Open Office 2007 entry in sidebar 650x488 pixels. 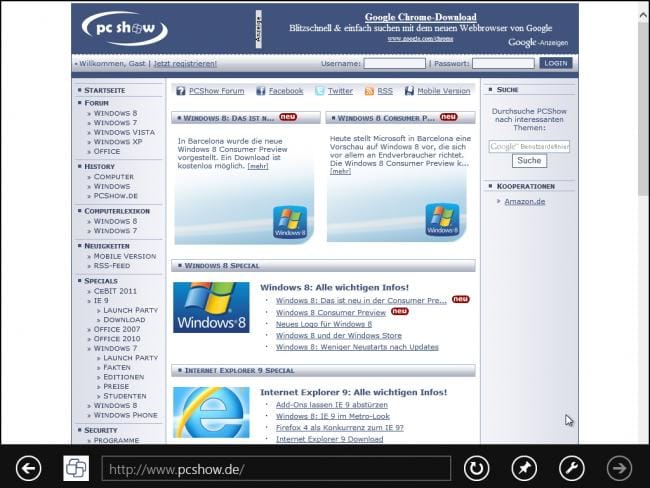pyautogui.click(x=116, y=329)
